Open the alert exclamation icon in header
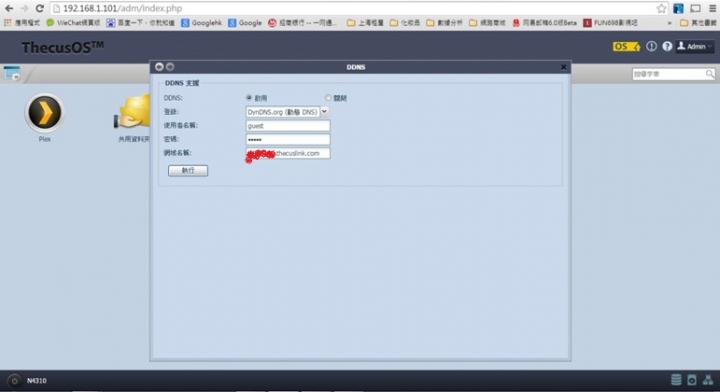This screenshot has height=392, width=720. (651, 46)
